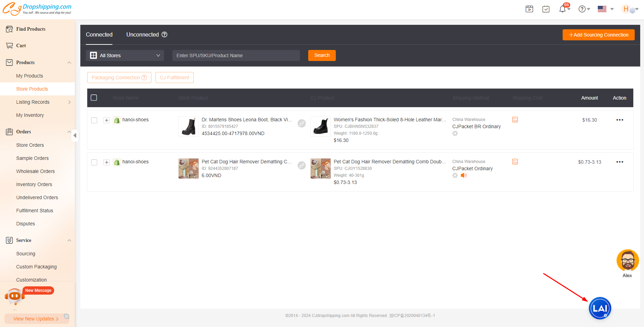
Task: Click Add Sourcing Connection button
Action: tap(598, 35)
